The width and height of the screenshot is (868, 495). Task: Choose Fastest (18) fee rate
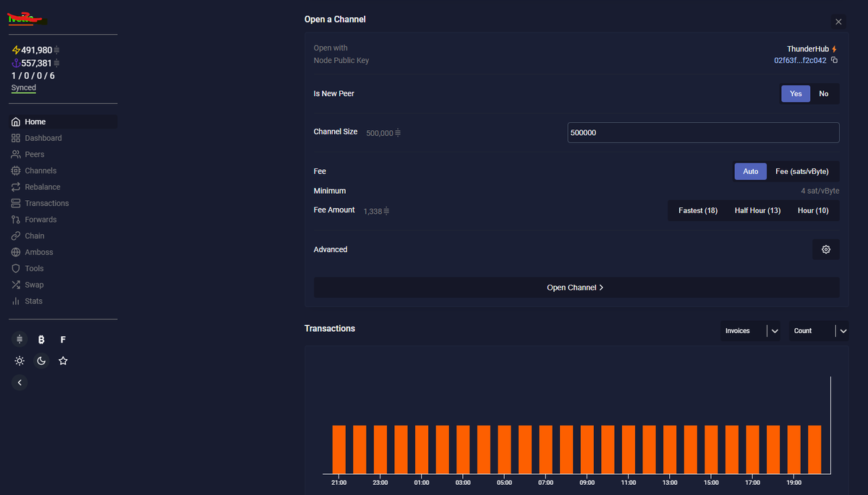698,210
